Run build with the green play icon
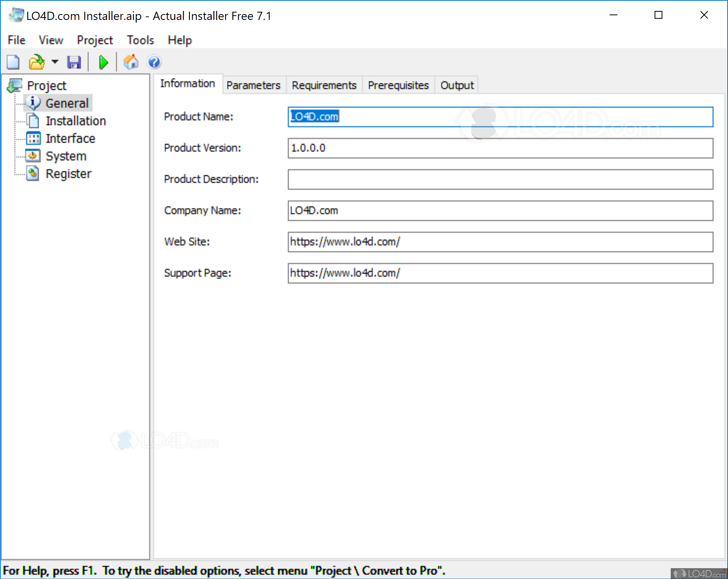 point(103,62)
